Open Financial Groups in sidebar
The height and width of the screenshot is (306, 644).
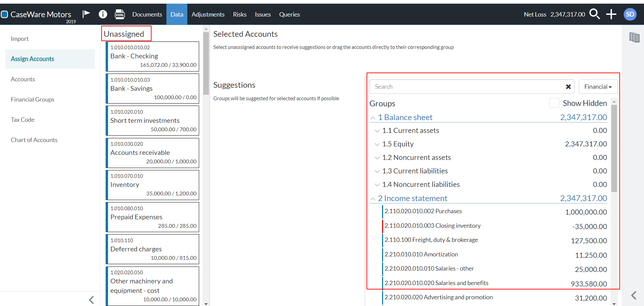32,100
